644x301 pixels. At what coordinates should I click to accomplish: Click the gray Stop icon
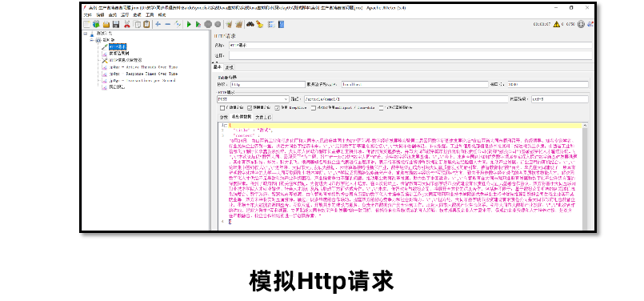coord(208,25)
